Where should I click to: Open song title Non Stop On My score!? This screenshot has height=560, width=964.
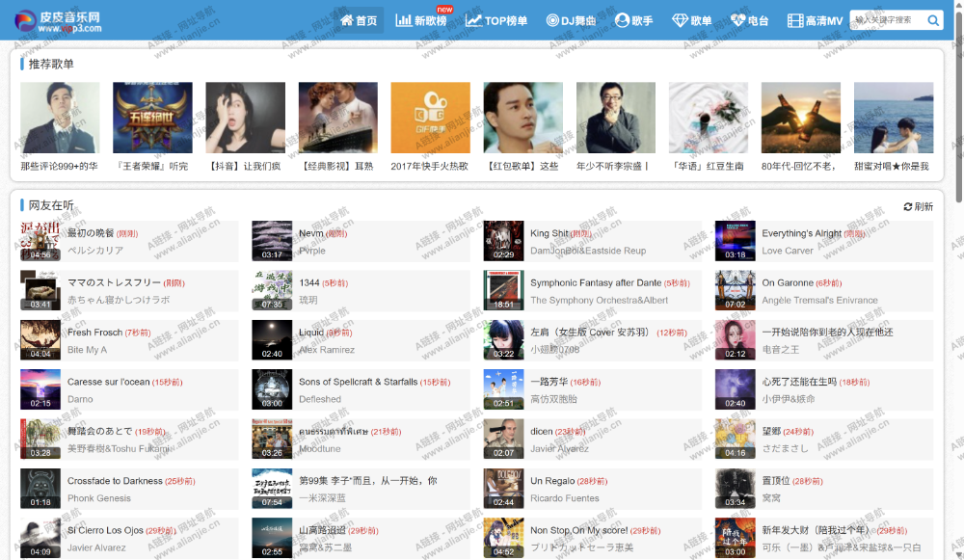coord(579,530)
